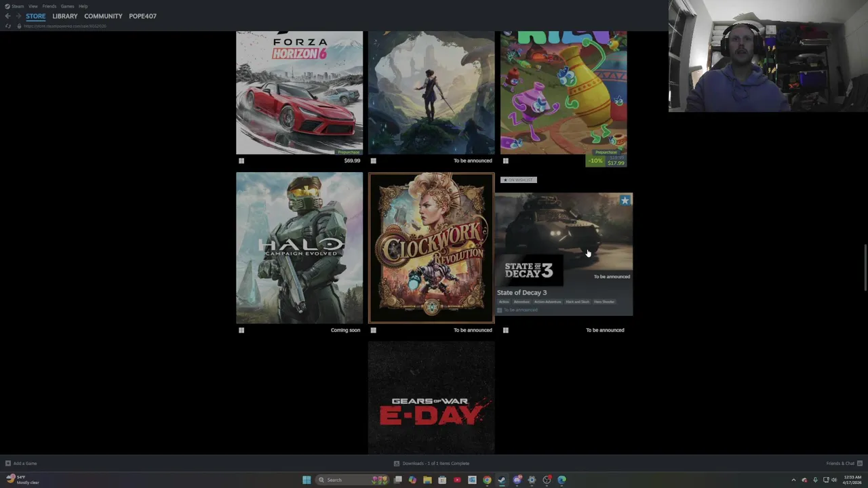Screen dimensions: 868x488
Task: Click the Windows icon under the fantasy warrior capsule
Action: 374,161
